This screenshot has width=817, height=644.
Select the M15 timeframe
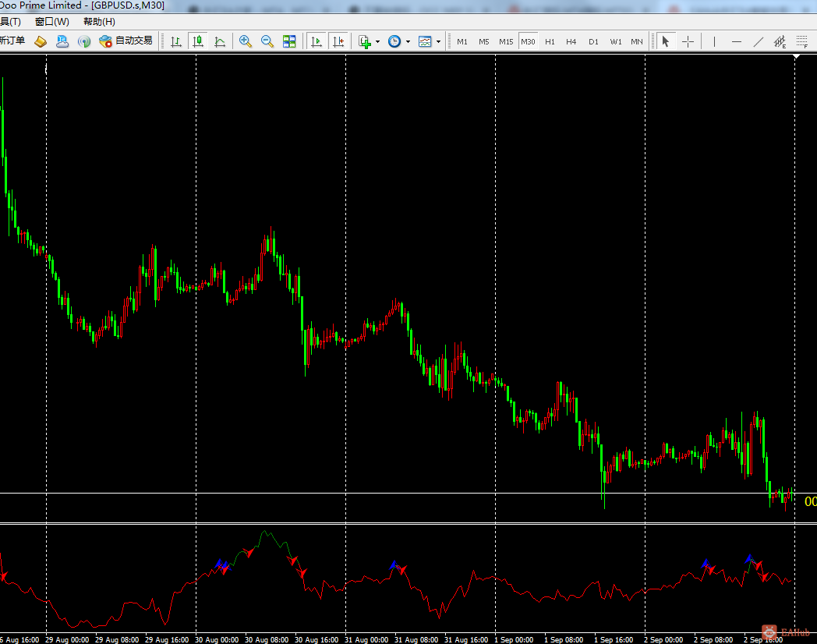coord(506,41)
